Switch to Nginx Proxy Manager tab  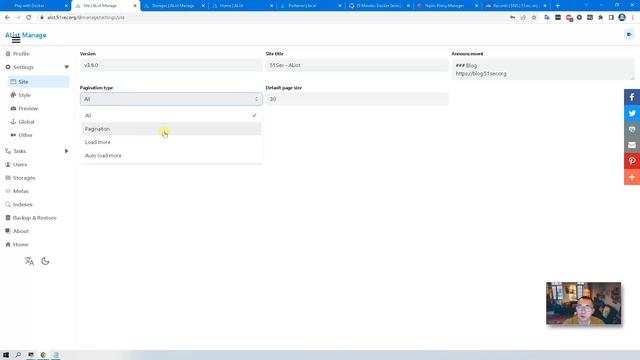pos(447,6)
